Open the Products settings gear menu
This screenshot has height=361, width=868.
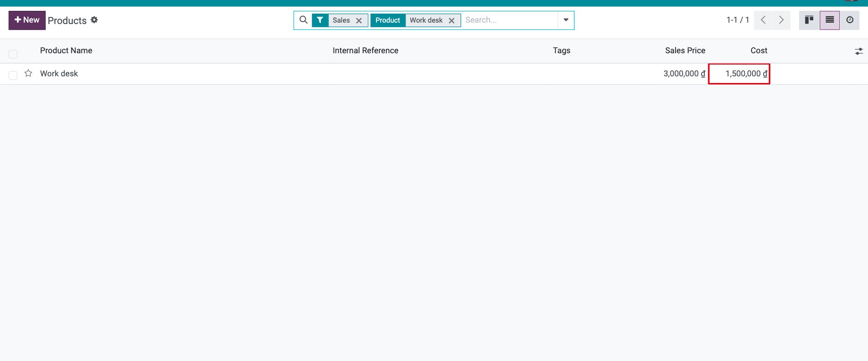point(94,20)
